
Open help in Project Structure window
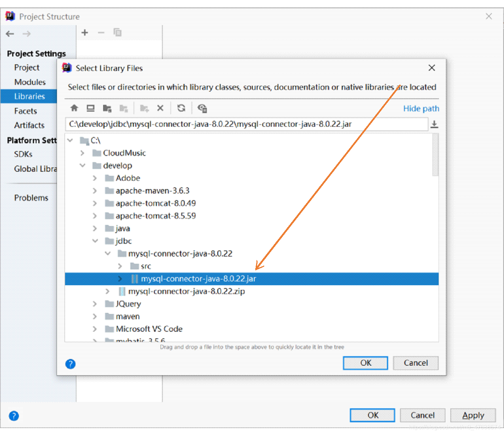pyautogui.click(x=14, y=416)
